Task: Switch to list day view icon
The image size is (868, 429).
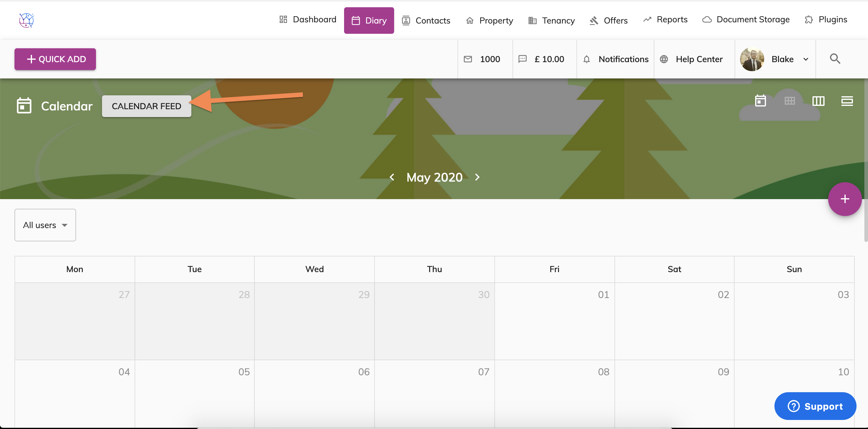Action: click(x=847, y=101)
